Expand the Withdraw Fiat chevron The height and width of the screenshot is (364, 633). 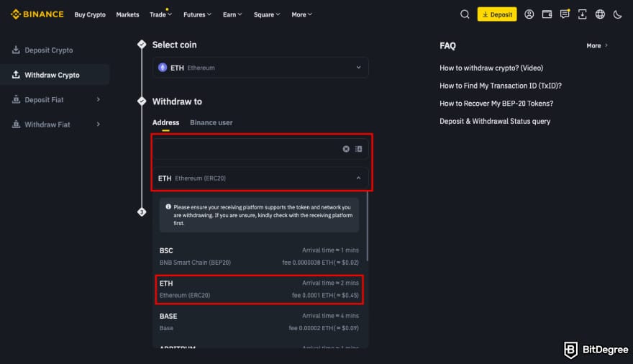98,124
